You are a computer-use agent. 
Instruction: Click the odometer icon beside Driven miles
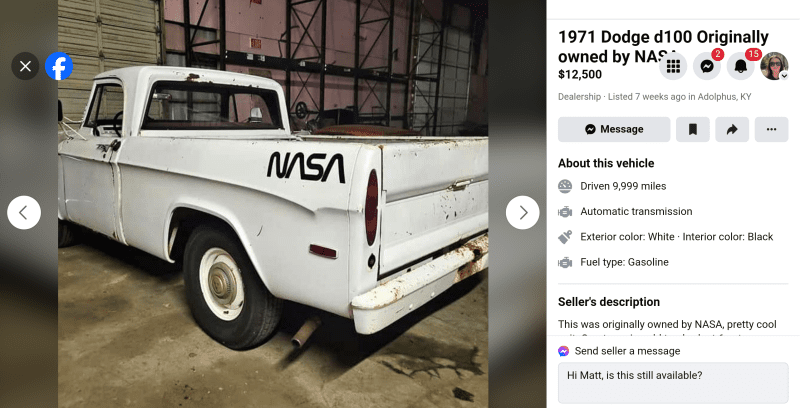pos(565,186)
